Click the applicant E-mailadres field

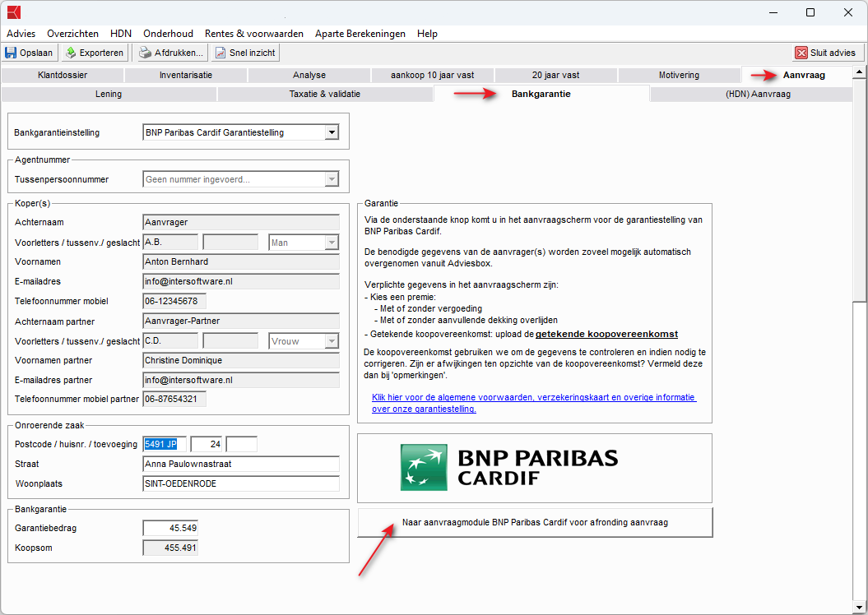(x=241, y=281)
